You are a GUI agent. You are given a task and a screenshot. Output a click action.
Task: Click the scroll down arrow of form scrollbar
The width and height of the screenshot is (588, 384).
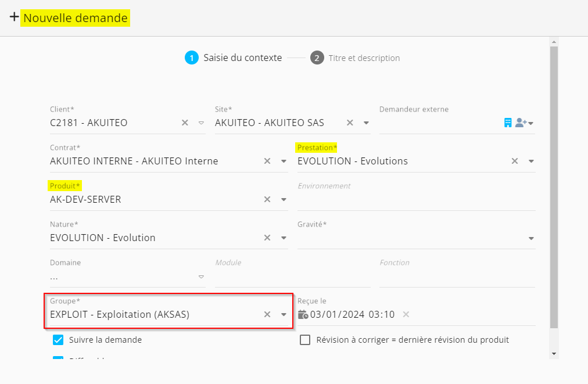tap(554, 353)
